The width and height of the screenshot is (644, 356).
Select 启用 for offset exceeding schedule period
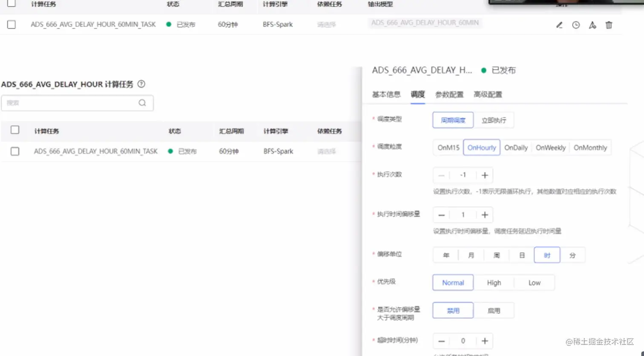pos(494,310)
